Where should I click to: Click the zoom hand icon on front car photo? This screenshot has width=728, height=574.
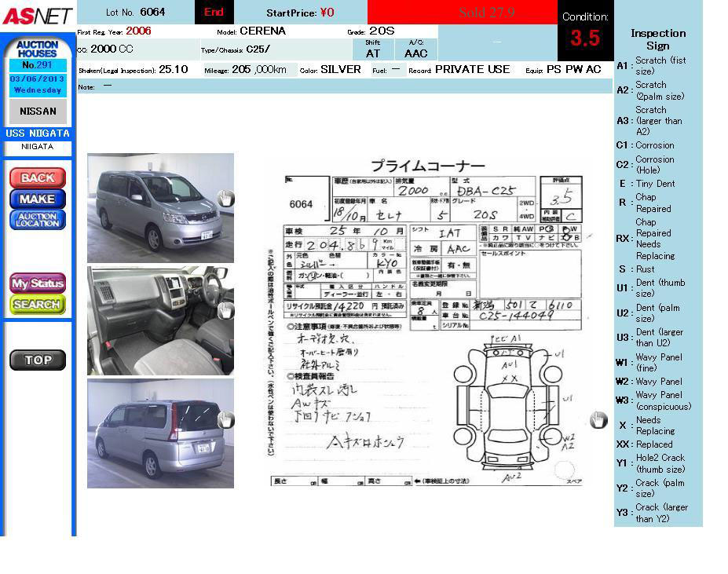[225, 199]
